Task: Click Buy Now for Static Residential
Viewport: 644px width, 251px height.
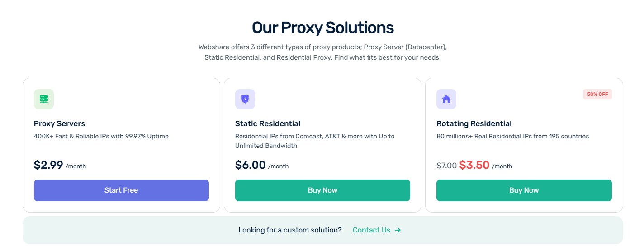Action: (322, 190)
